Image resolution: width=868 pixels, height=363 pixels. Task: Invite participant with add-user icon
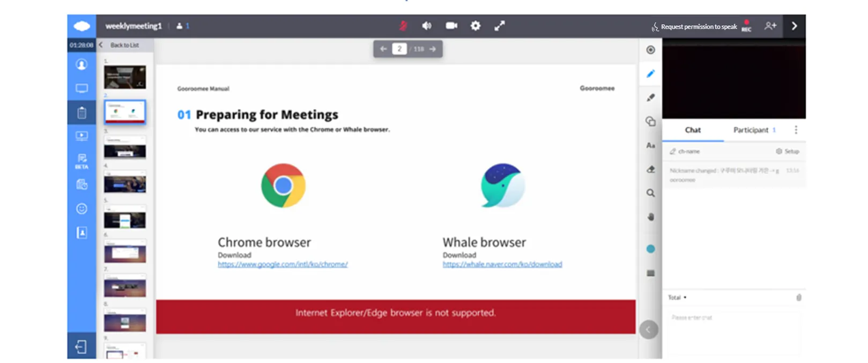click(770, 26)
